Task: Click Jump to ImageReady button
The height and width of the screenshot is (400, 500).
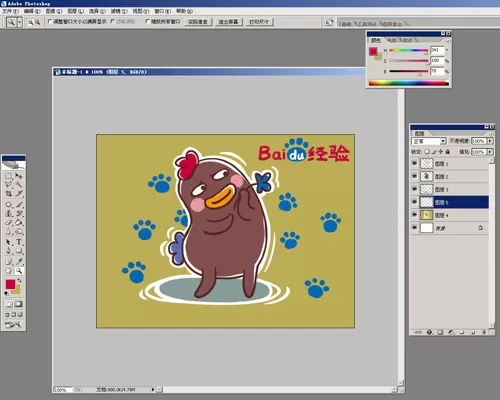Action: pos(13,324)
